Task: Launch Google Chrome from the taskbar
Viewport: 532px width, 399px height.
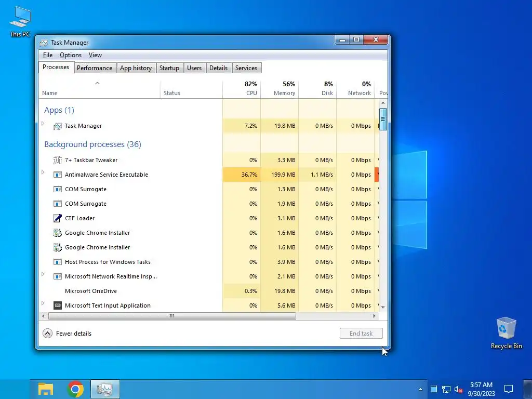Action: click(x=75, y=389)
